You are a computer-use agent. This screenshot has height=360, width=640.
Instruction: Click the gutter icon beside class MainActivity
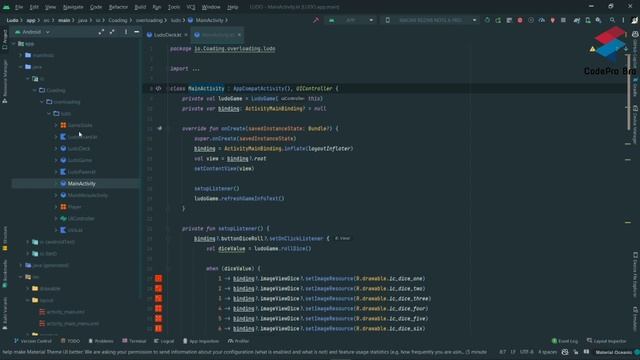point(158,89)
